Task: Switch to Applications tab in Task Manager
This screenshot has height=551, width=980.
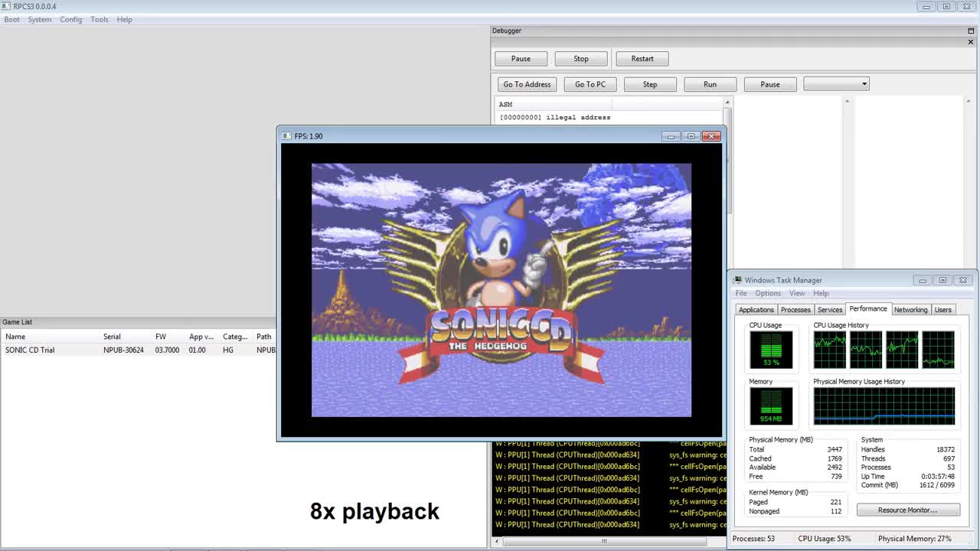Action: [756, 310]
